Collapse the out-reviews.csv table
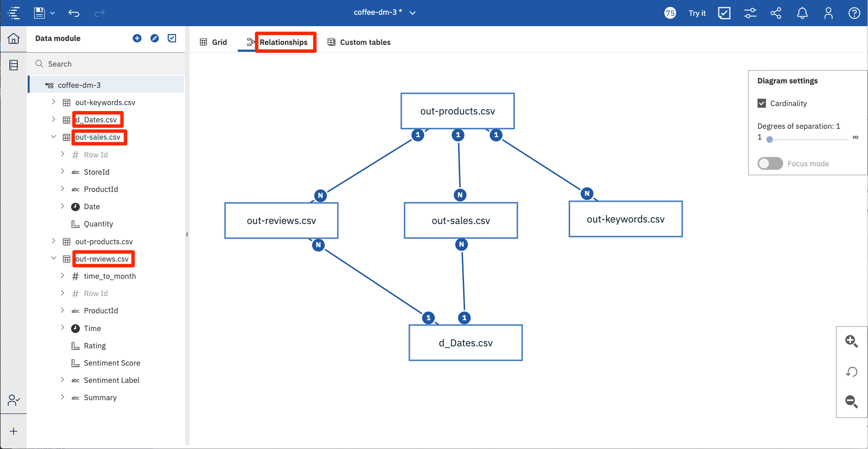The image size is (868, 449). click(53, 258)
